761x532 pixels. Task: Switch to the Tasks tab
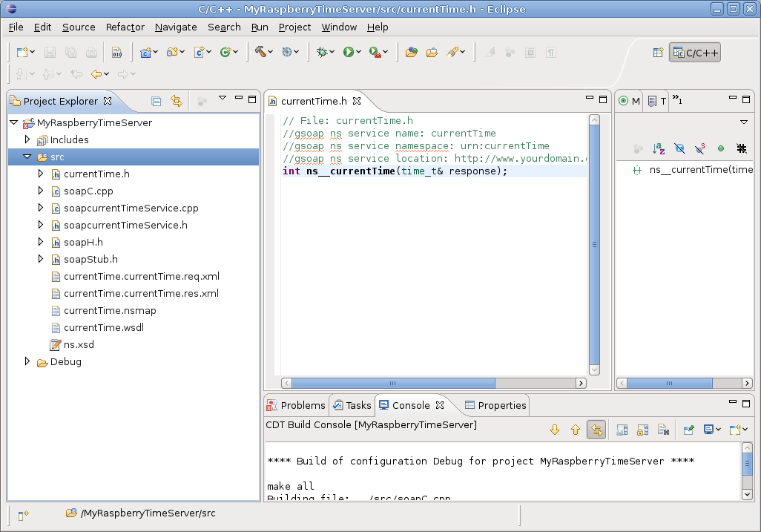[x=352, y=405]
